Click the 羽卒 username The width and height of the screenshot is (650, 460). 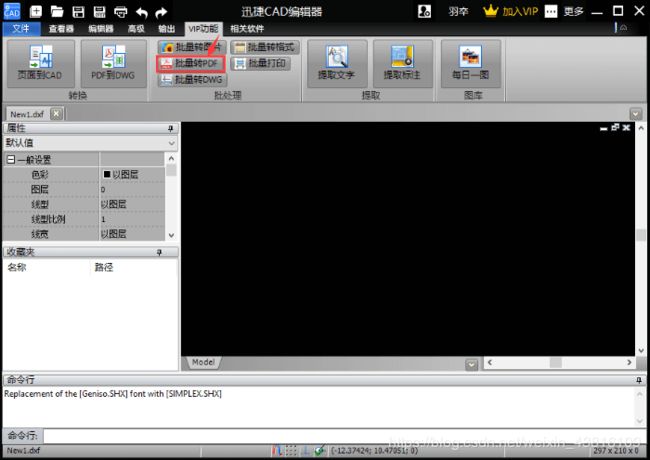pos(458,11)
